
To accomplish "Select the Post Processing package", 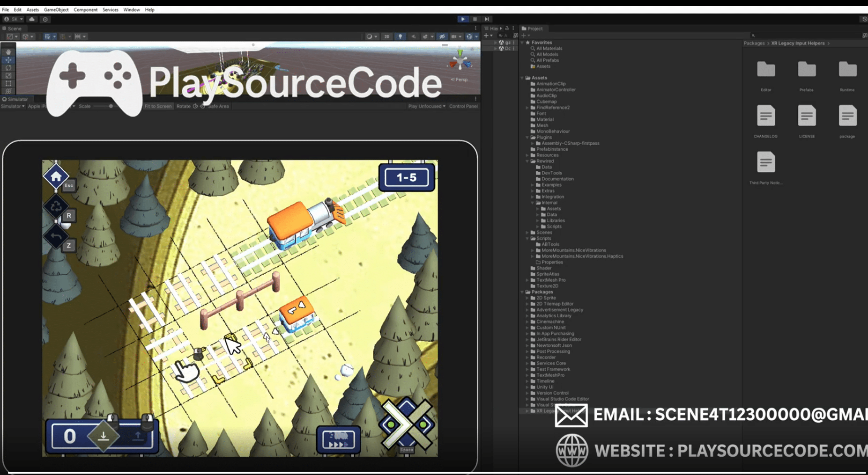I will coord(553,351).
